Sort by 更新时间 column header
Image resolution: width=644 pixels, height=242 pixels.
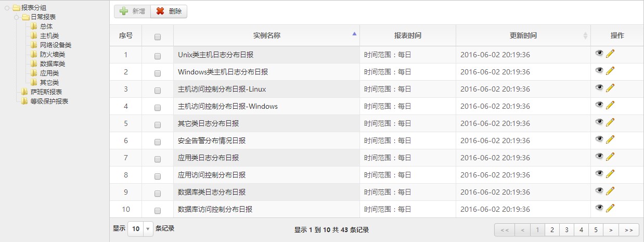[523, 36]
